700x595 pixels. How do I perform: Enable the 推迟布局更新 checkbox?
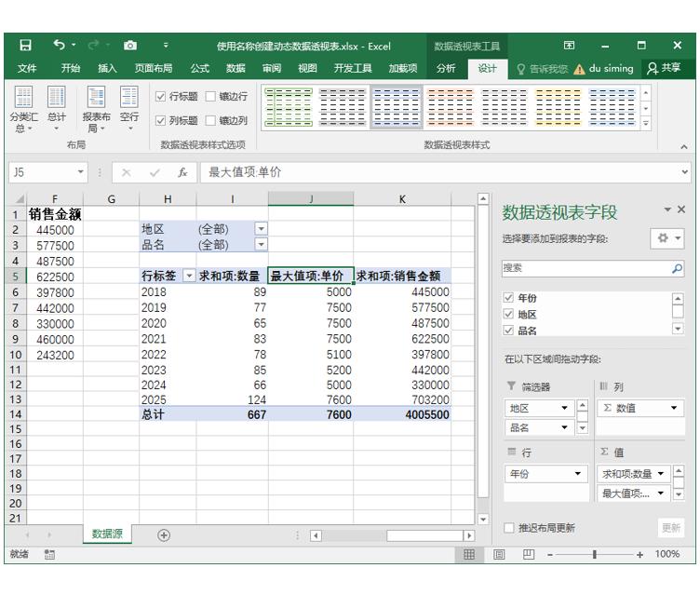(x=509, y=528)
